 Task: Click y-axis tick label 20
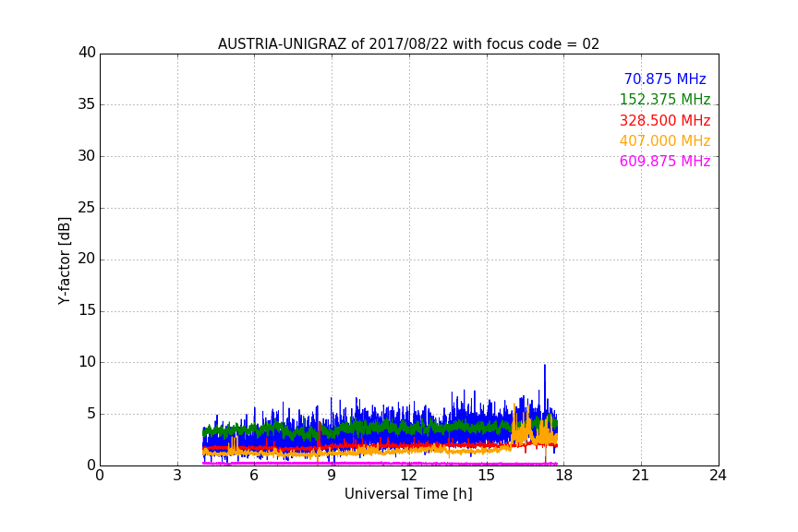(87, 259)
